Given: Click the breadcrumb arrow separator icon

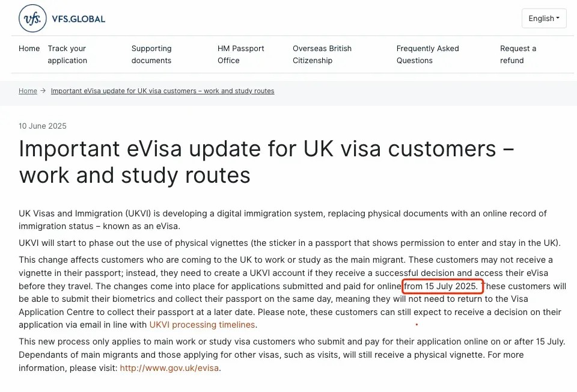Looking at the screenshot, I should click(x=43, y=91).
